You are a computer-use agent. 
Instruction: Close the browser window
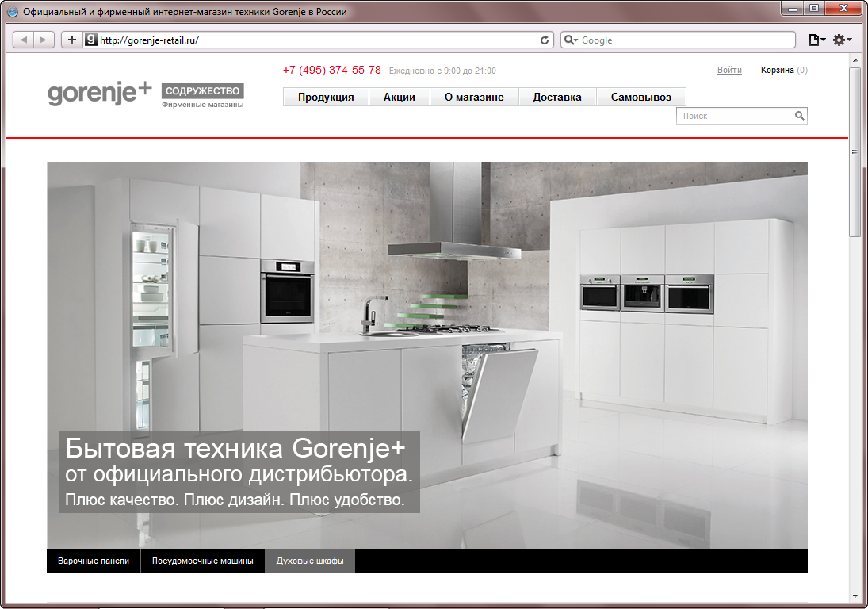click(x=843, y=9)
